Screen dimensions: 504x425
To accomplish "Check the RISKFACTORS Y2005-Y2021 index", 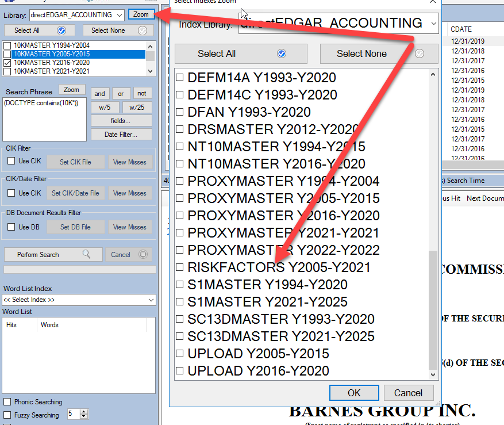I will coord(180,267).
